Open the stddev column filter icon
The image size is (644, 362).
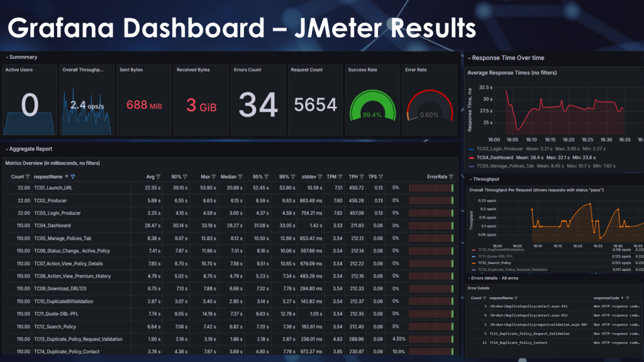320,177
